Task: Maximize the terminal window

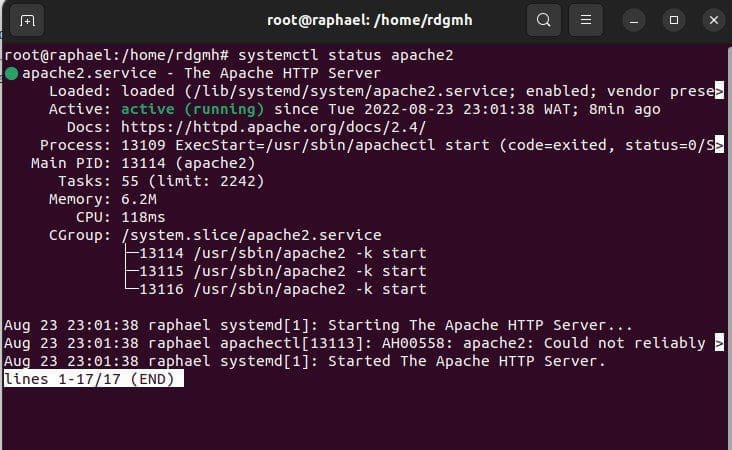Action: pos(673,20)
